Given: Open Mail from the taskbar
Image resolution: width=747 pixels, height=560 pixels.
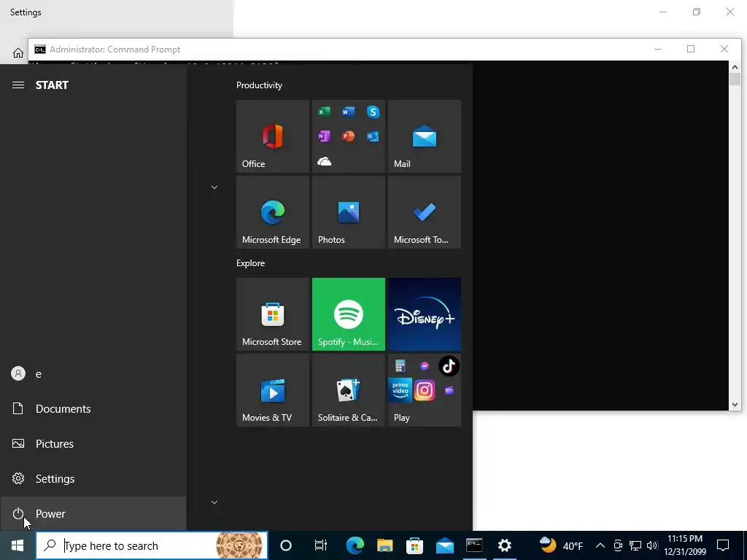Looking at the screenshot, I should coord(444,545).
